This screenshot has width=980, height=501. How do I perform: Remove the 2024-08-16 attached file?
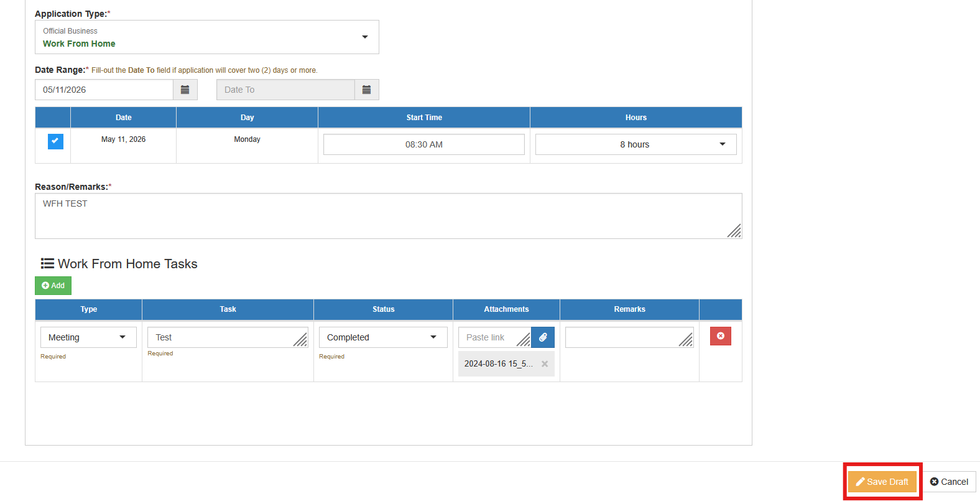coord(545,364)
